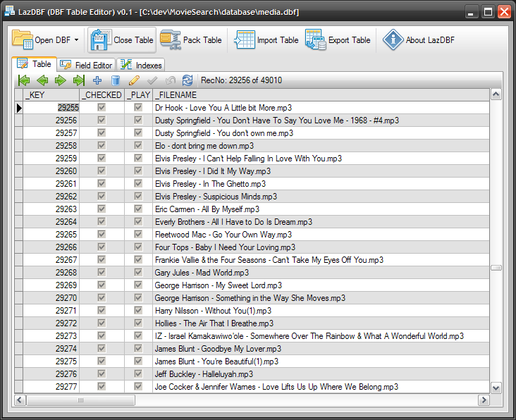Click the _FILENAME column header
Screen dimensions: 516x420
point(321,95)
